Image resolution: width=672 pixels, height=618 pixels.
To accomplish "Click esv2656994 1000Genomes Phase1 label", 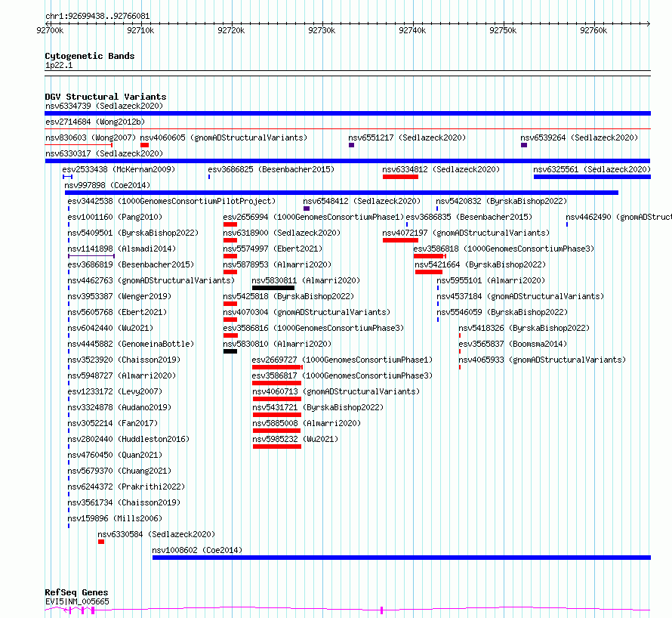I will pyautogui.click(x=313, y=217).
